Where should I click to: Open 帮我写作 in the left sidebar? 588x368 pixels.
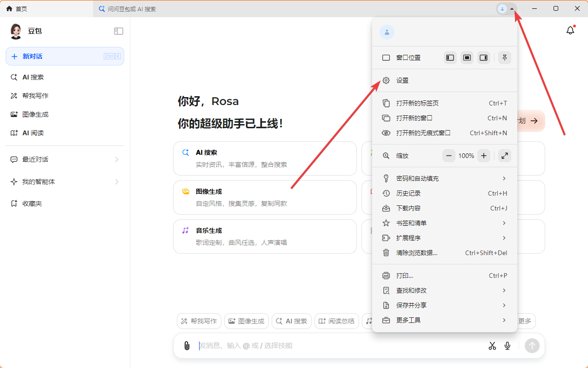pos(65,96)
